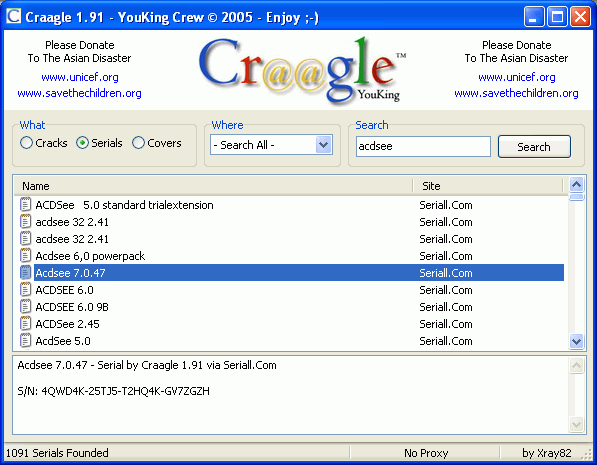Open the right www.savethechildren.org link
Viewport: 597px width, 465px height.
(x=516, y=93)
